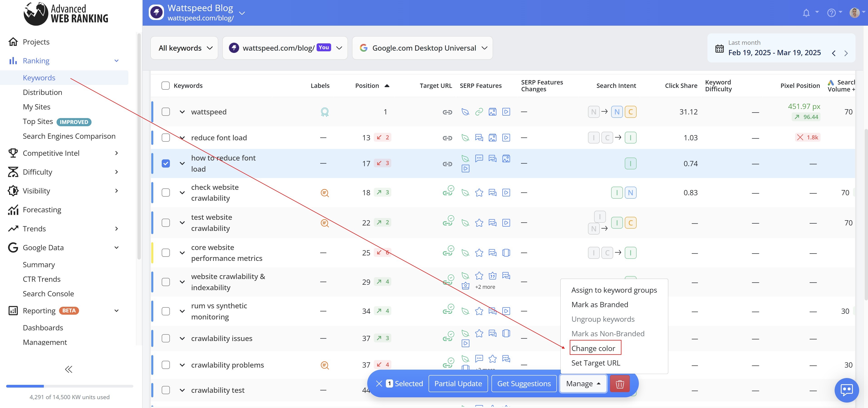868x408 pixels.
Task: Toggle the select-all Keywords checkbox
Action: pyautogui.click(x=165, y=86)
